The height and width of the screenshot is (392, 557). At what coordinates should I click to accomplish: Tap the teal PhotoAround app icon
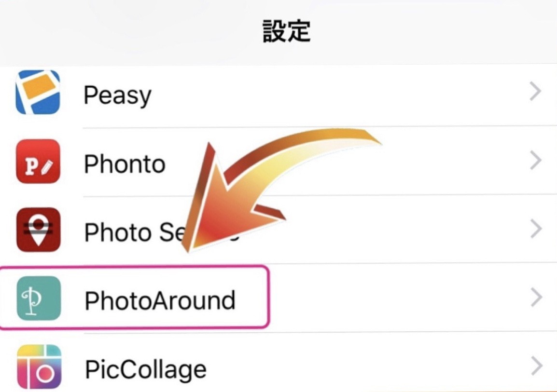(x=39, y=298)
